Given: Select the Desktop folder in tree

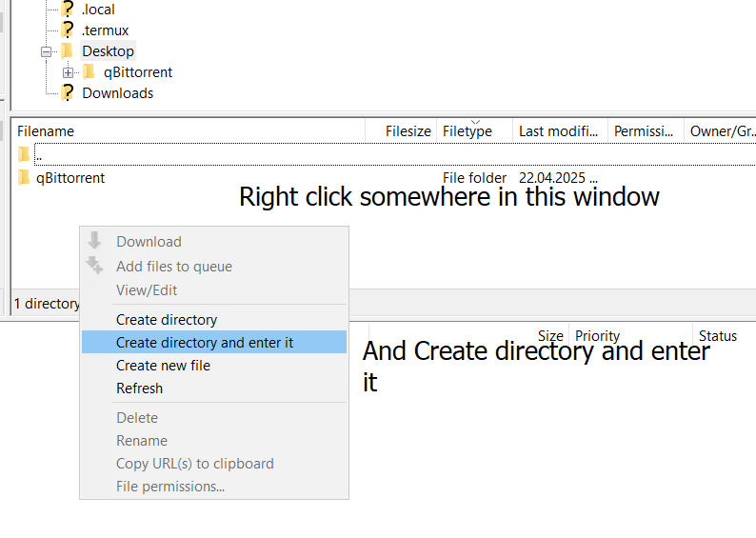Looking at the screenshot, I should [108, 51].
